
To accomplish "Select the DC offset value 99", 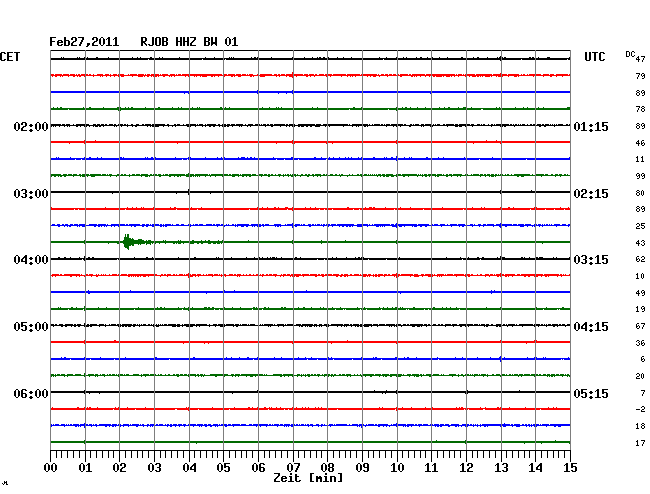I will [640, 176].
